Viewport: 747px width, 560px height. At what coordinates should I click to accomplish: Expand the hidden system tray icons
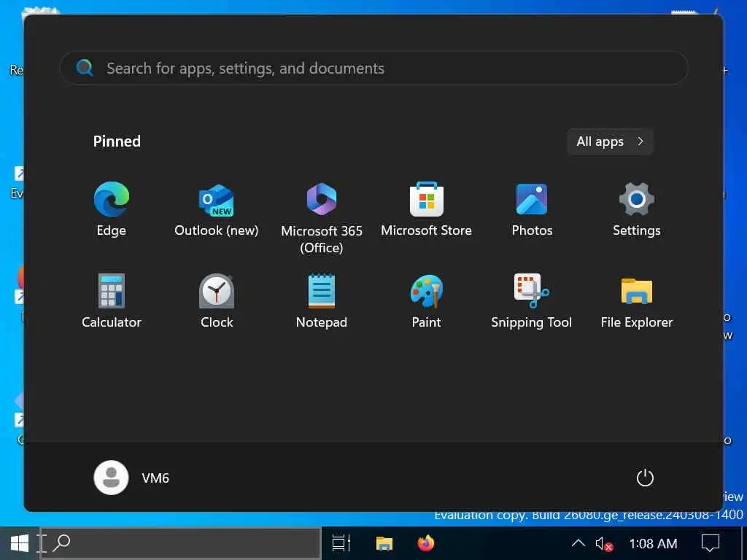point(578,543)
